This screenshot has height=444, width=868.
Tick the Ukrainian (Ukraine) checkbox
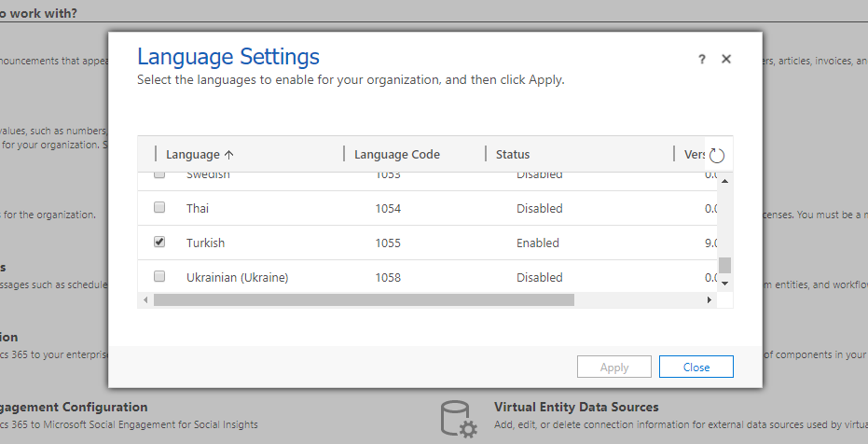159,276
